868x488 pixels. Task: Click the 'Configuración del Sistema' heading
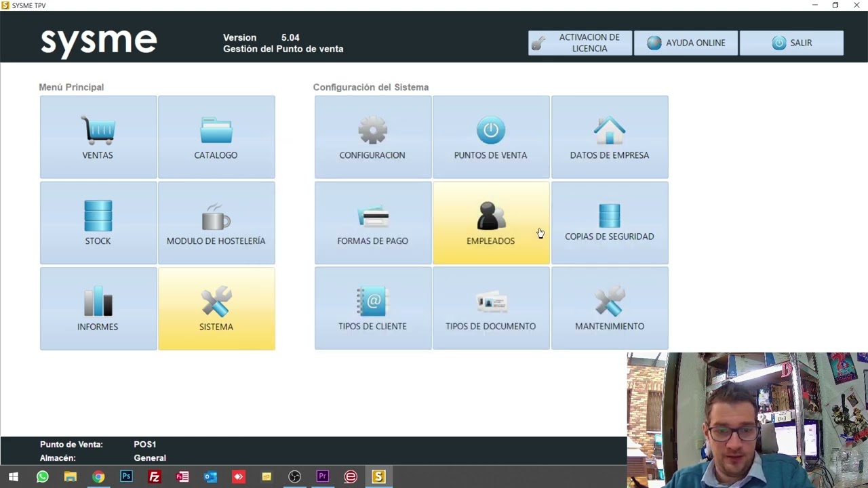tap(371, 87)
